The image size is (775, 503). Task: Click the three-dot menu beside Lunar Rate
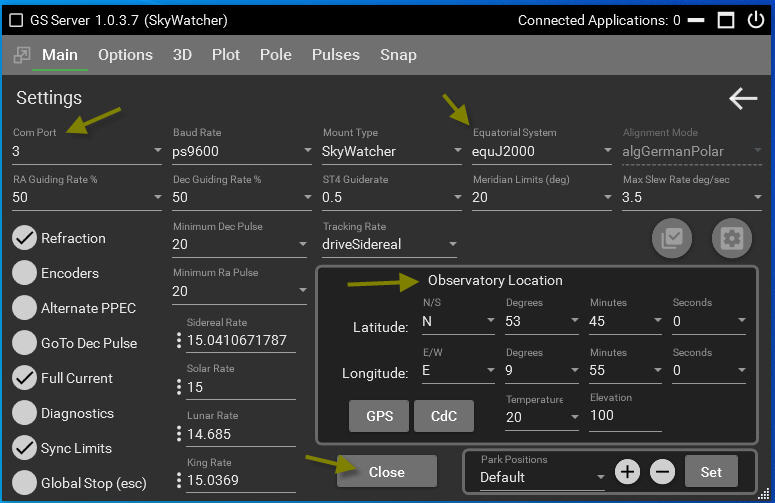click(179, 434)
